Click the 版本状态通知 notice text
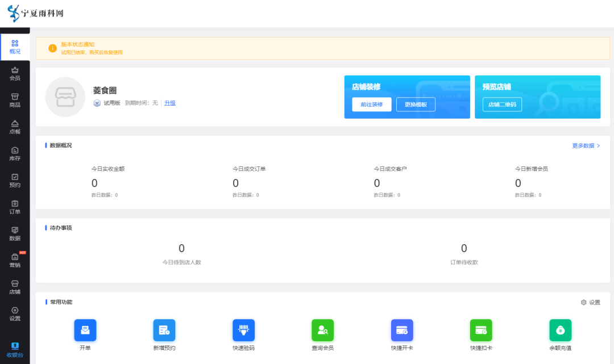Screen dimensions: 614x364 (77, 44)
